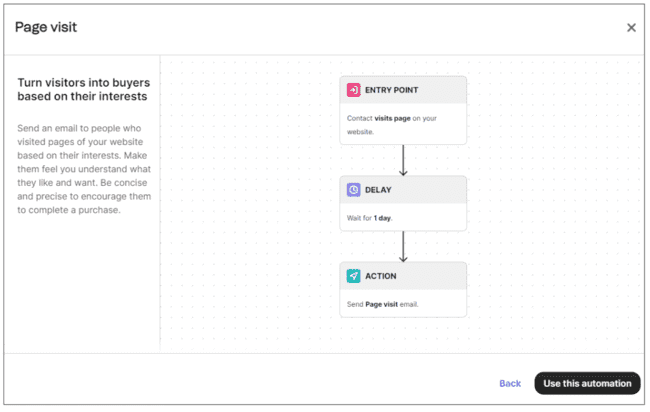The image size is (650, 412).
Task: Click the purple Delay clock icon
Action: point(353,189)
